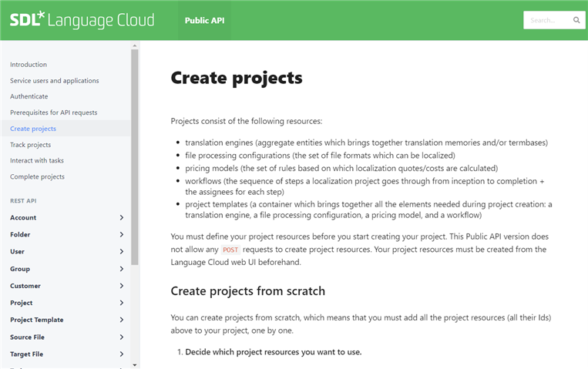Expand the Target File section
Viewport: 588px width, 369px height.
(67, 354)
